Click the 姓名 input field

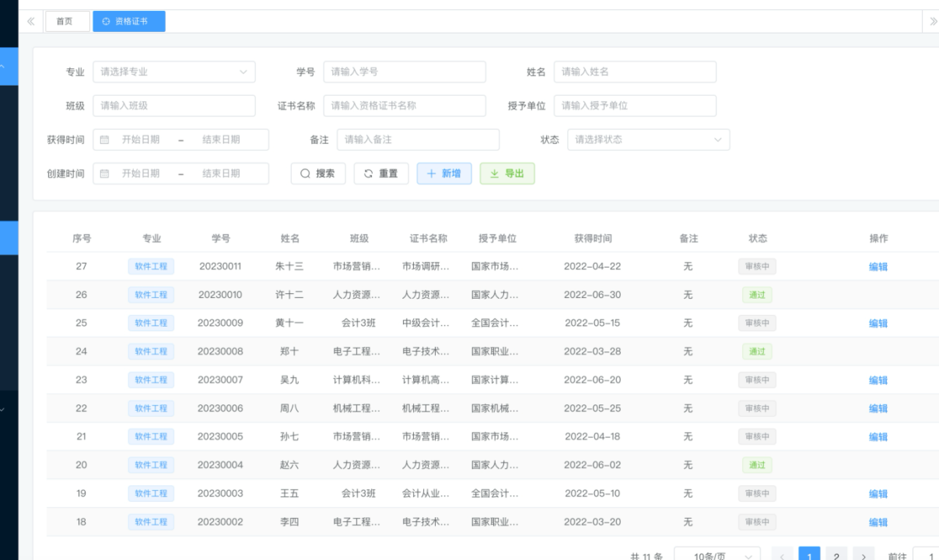tap(635, 72)
